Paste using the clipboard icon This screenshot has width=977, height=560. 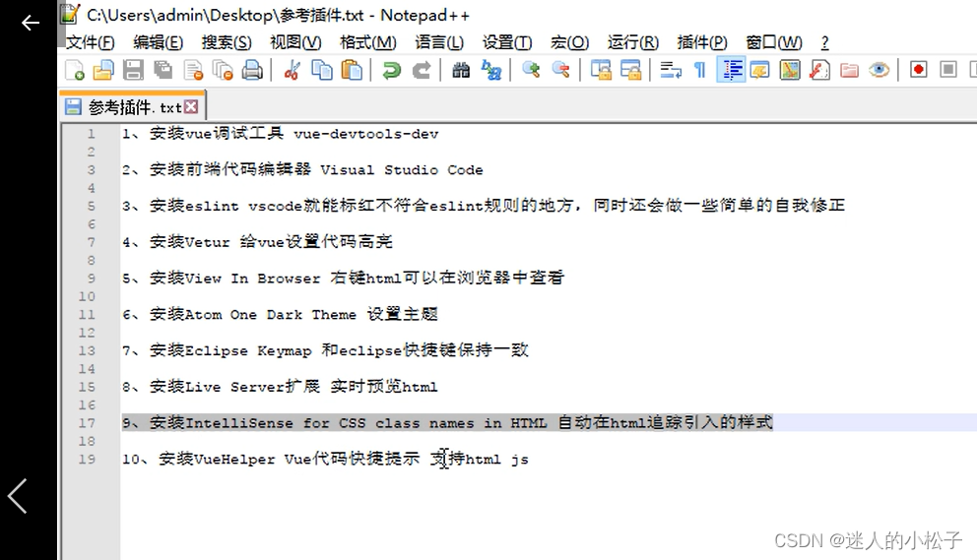coord(352,70)
